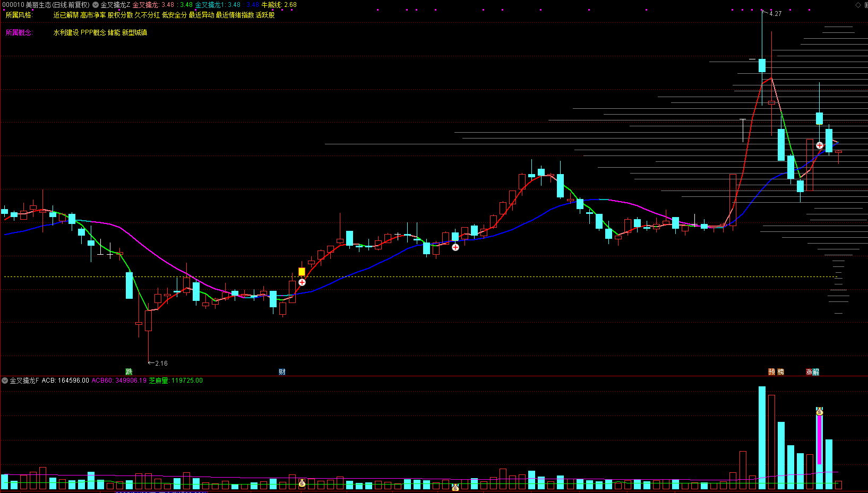Click the 储能 concept tag
868x493 pixels.
[114, 32]
